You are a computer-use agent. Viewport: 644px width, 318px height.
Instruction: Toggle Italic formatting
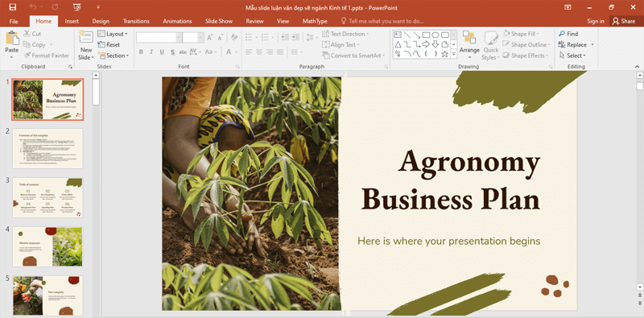click(x=151, y=52)
